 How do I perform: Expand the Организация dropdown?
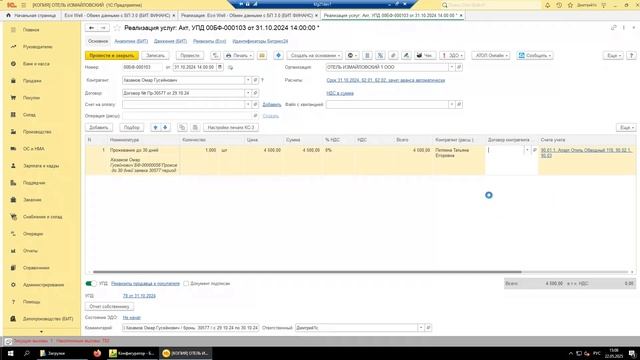[x=451, y=67]
